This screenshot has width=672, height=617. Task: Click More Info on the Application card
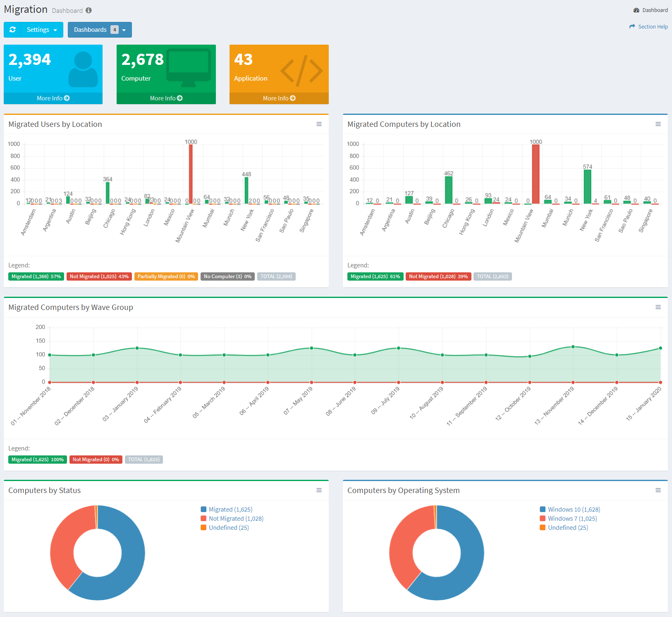tap(279, 98)
